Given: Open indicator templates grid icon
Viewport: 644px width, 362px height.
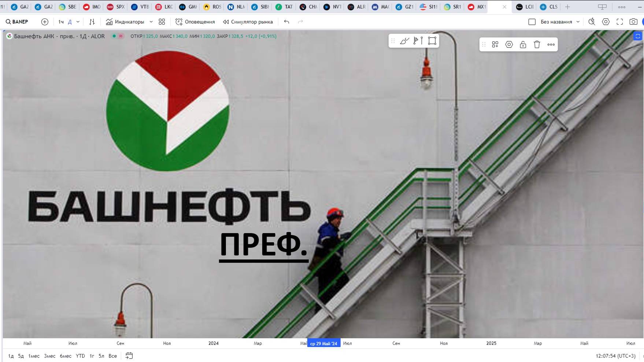Looking at the screenshot, I should click(x=162, y=22).
